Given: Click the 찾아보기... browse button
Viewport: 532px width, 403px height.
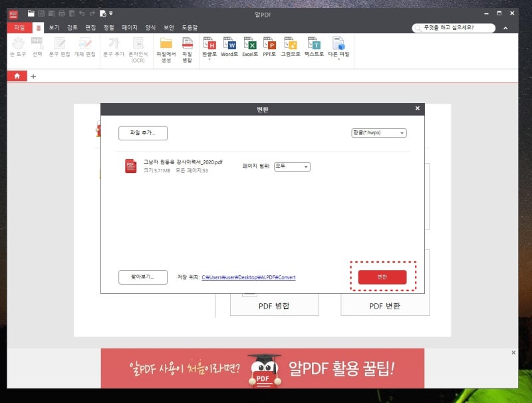Looking at the screenshot, I should (143, 277).
